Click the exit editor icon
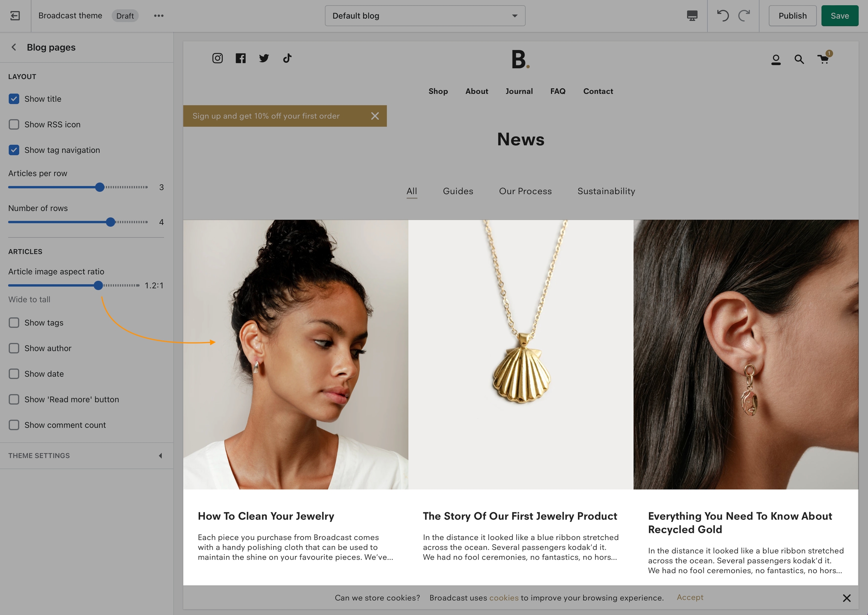The height and width of the screenshot is (615, 868). coord(15,15)
